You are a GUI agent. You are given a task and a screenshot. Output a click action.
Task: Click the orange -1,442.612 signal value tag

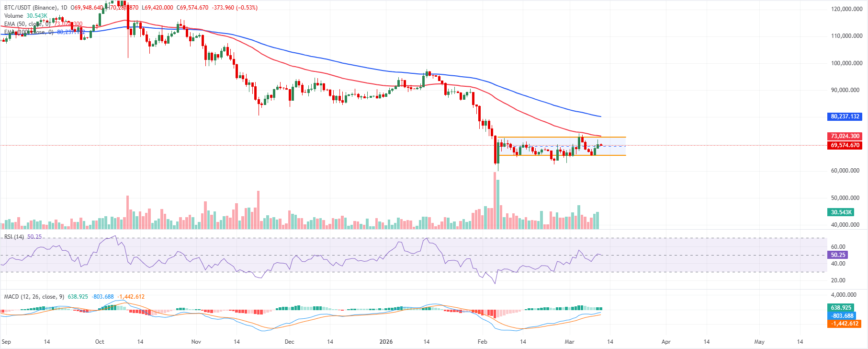(x=845, y=324)
